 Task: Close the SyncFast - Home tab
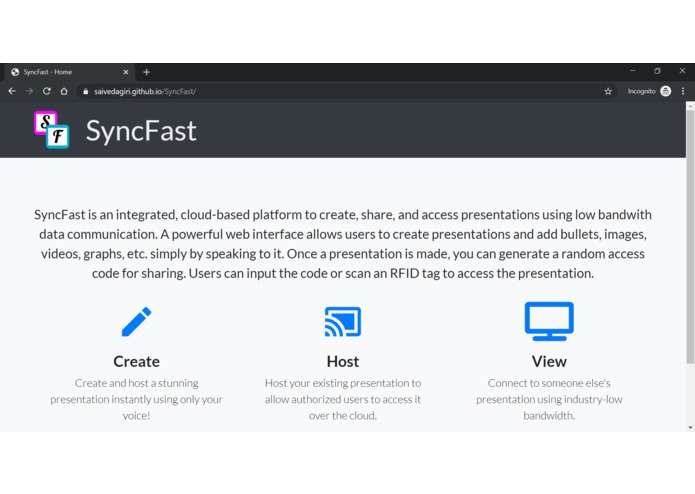pyautogui.click(x=126, y=72)
